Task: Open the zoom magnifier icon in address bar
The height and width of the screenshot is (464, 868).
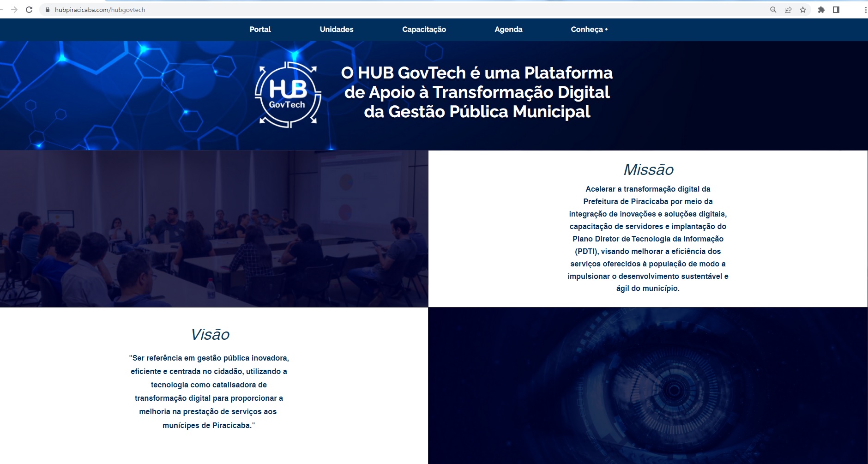Action: pyautogui.click(x=773, y=10)
